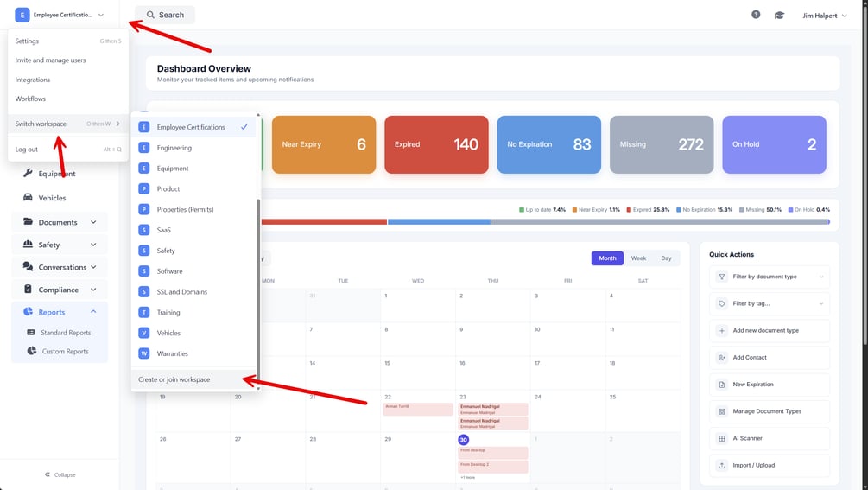The image size is (868, 490).
Task: Click the Collapse sidebar double-chevron icon
Action: coord(48,474)
